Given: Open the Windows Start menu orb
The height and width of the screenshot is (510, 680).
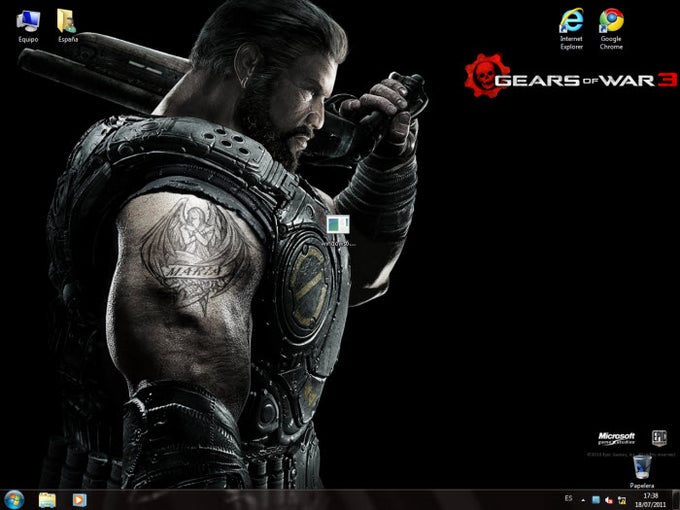Looking at the screenshot, I should click(x=14, y=500).
